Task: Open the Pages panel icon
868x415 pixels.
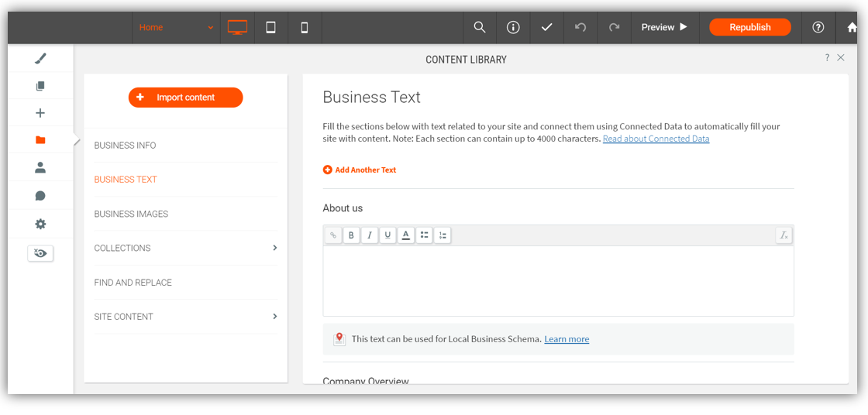Action: [x=40, y=86]
